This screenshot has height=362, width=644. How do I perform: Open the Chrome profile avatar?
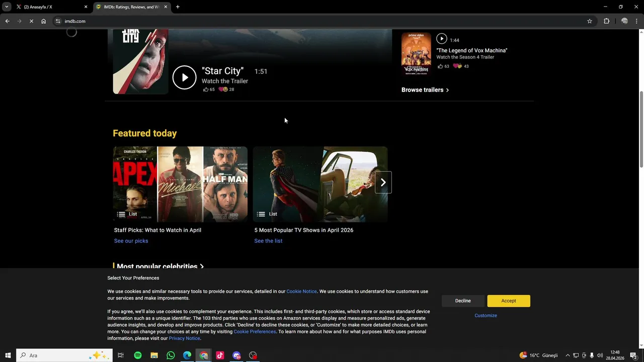pos(624,21)
